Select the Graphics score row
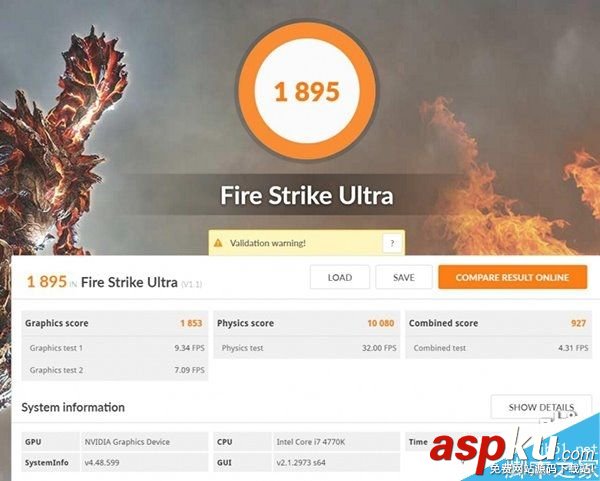 [115, 323]
